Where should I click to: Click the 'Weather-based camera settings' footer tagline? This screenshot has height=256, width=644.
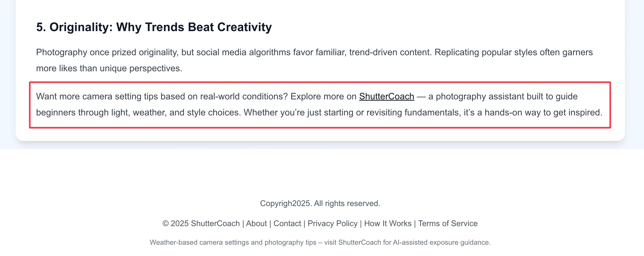point(320,242)
